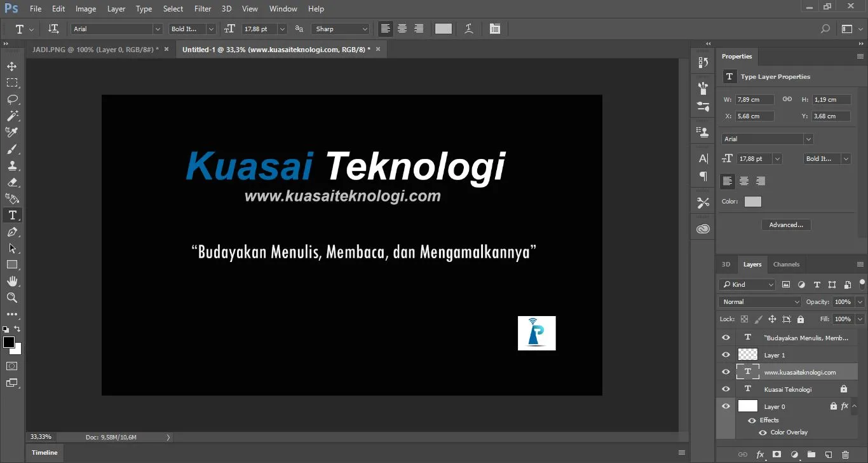The height and width of the screenshot is (463, 868).
Task: Switch to the JADI.PNG document tab
Action: pyautogui.click(x=94, y=48)
